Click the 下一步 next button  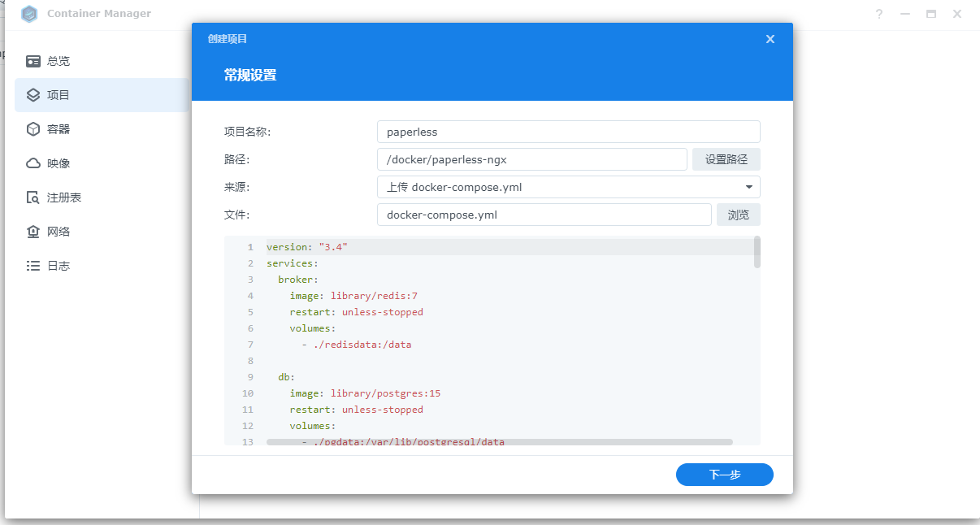[x=724, y=475]
